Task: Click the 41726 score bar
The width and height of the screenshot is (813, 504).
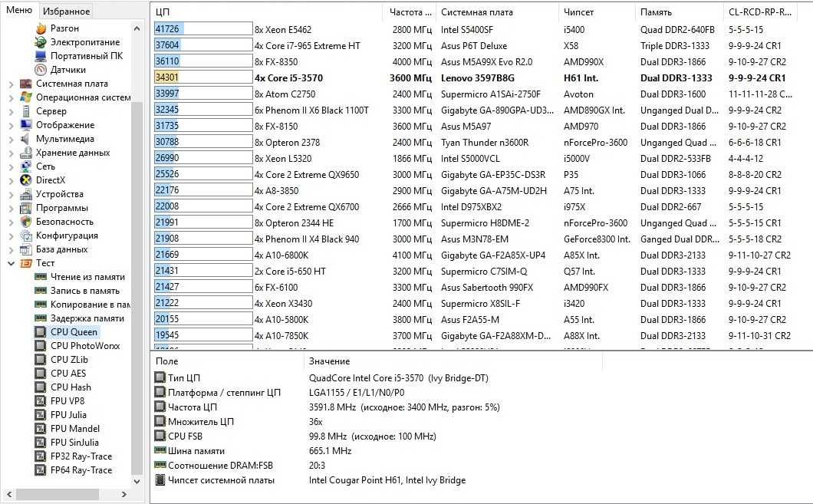Action: point(203,29)
